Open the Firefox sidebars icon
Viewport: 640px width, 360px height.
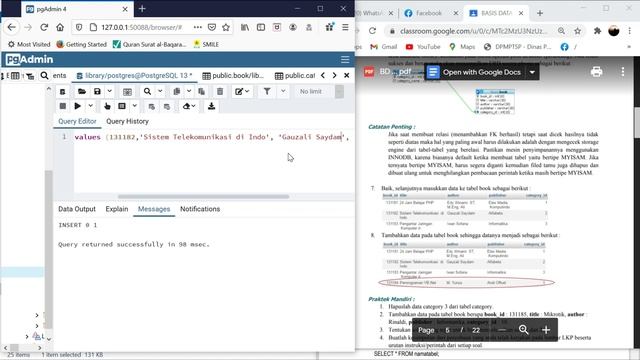pyautogui.click(x=261, y=27)
